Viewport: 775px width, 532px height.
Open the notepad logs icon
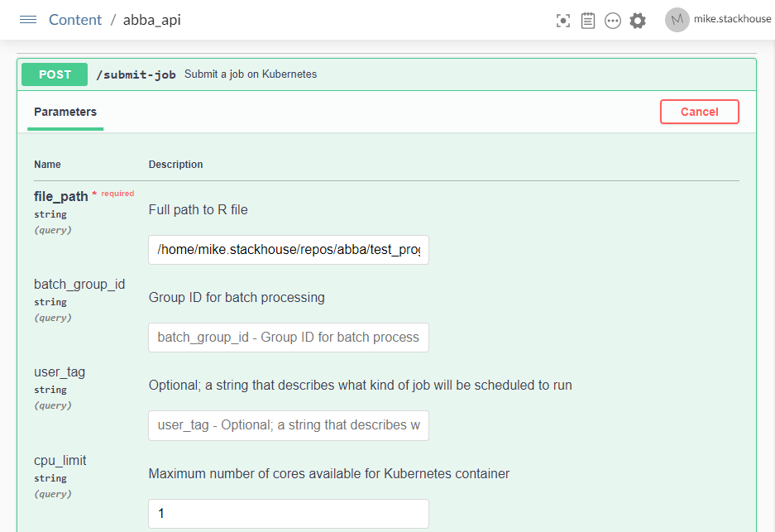tap(588, 21)
